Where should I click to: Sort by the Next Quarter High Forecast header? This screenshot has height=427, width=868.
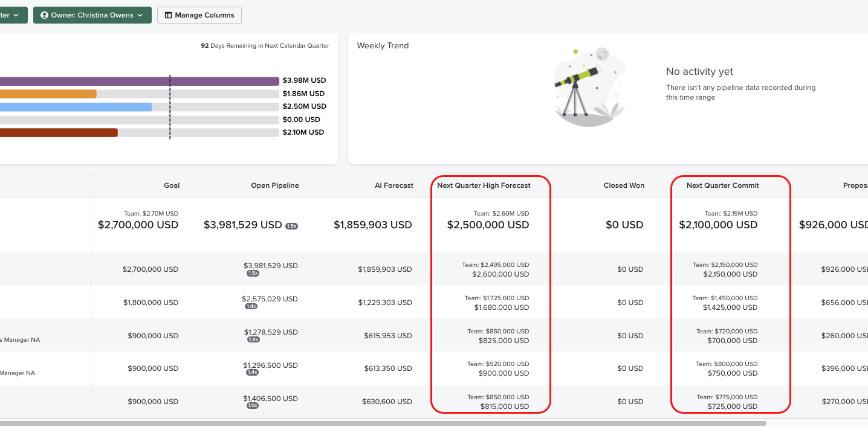pos(484,185)
